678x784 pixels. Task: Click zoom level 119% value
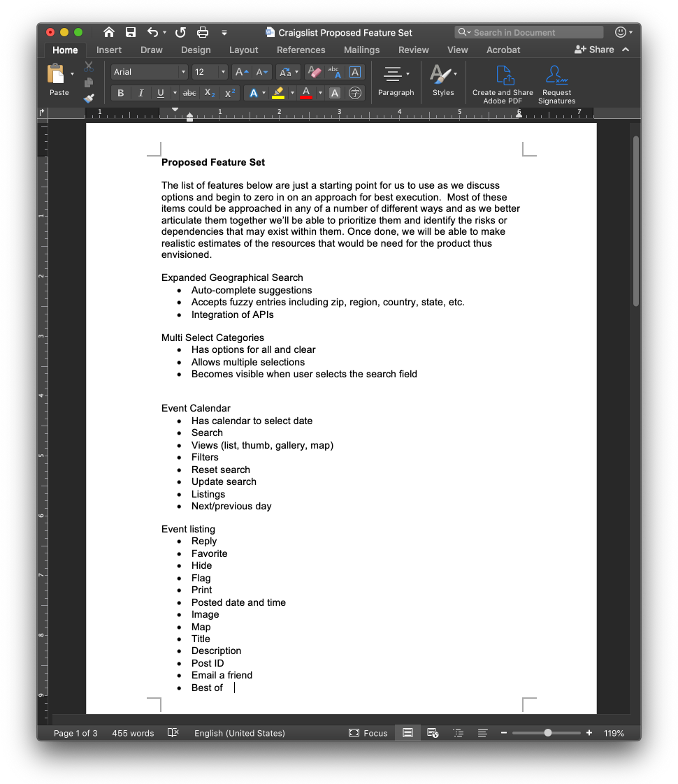[614, 733]
